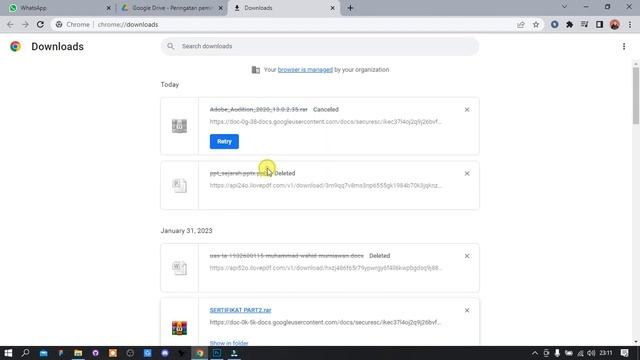Open the Chrome profile avatar
Screen dimensions: 640x360
pos(615,24)
